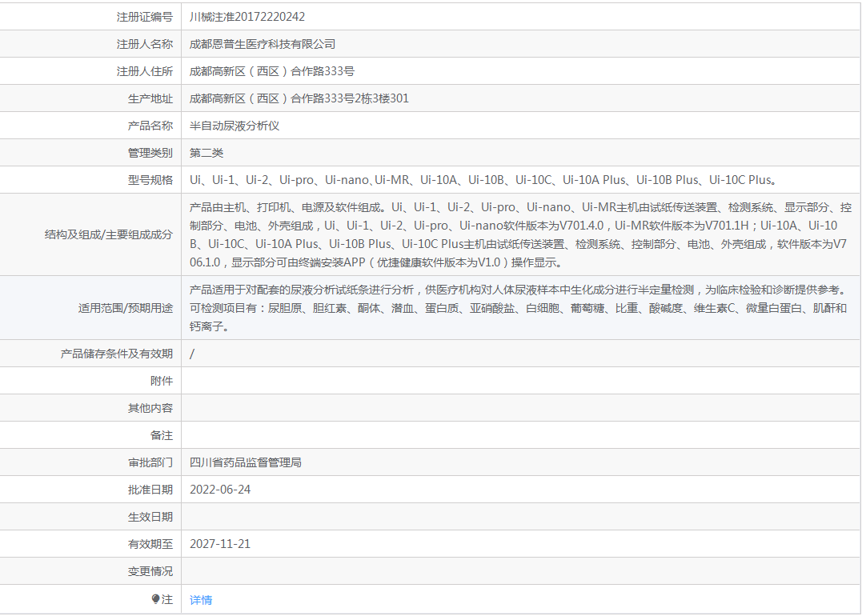Select registration number 川械注准20172220242
The image size is (862, 616).
tap(247, 17)
